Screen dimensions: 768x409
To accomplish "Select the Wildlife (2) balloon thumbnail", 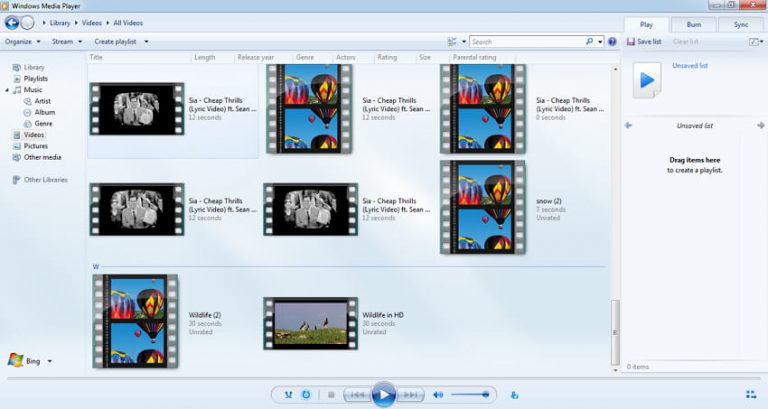I will coord(135,321).
